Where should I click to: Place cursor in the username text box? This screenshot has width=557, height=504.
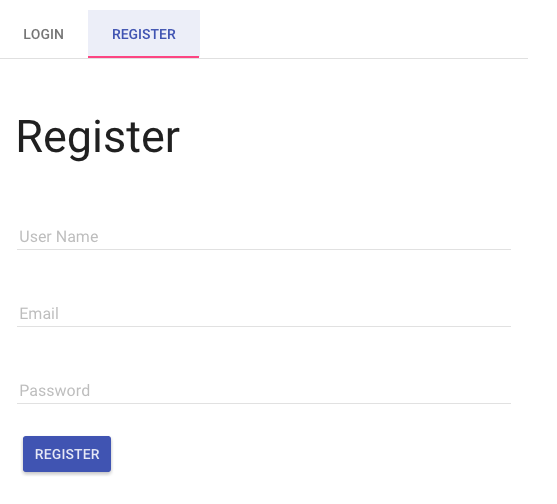[x=264, y=237]
